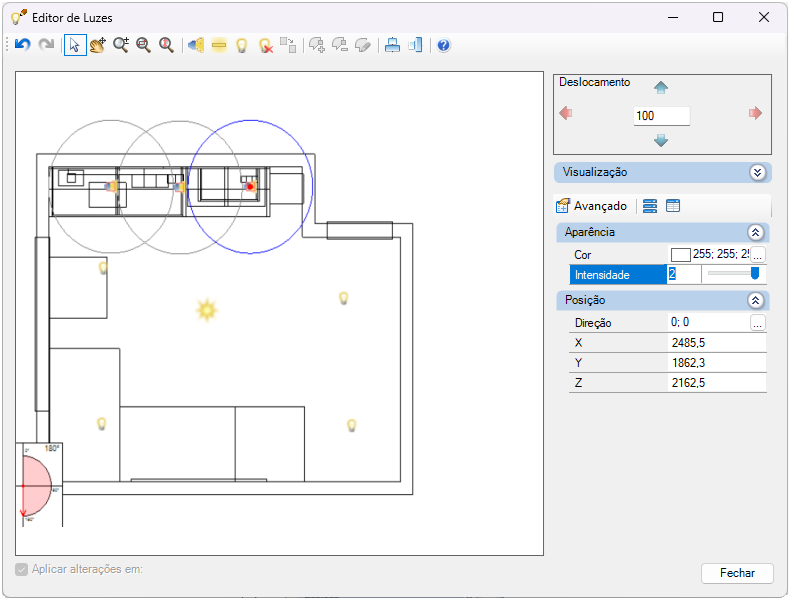Viewport: 795px width, 601px height.
Task: Toggle the 'Aplicar alterações em' checkbox
Action: click(x=21, y=570)
